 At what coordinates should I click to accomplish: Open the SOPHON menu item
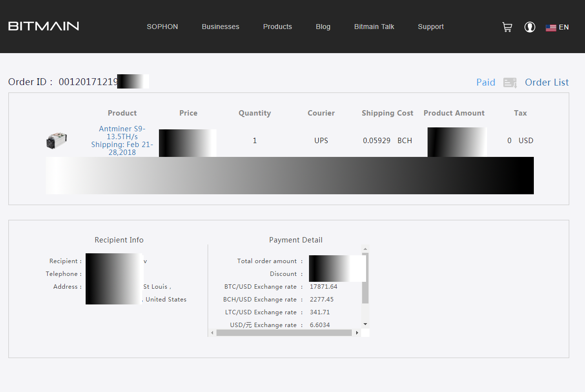click(x=162, y=27)
